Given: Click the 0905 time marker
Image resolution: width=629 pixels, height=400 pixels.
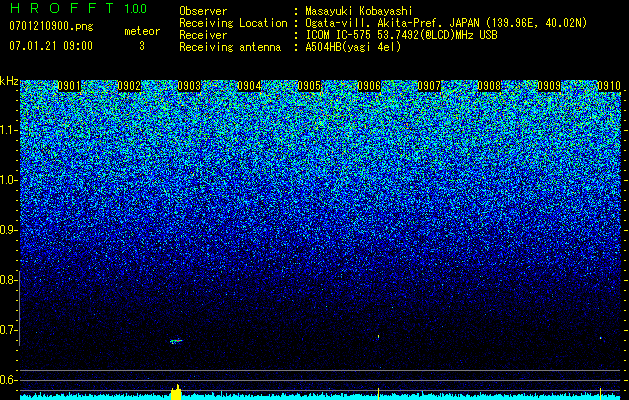Looking at the screenshot, I should [x=309, y=86].
